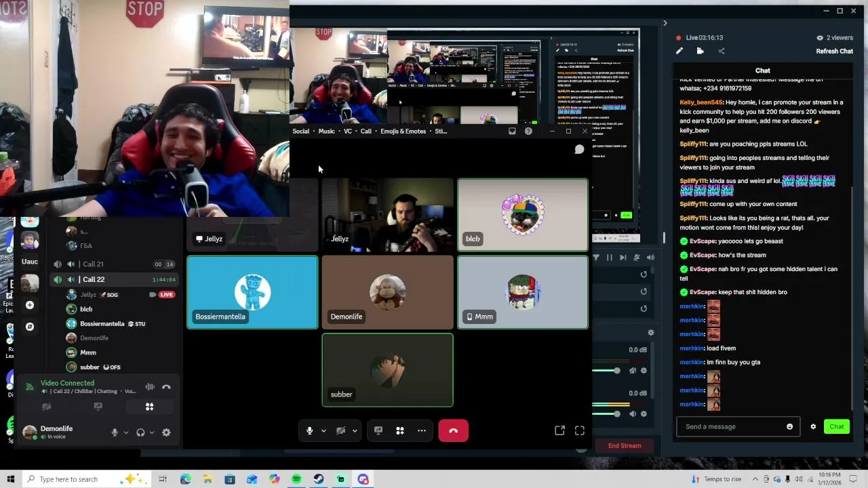The height and width of the screenshot is (488, 868).
Task: Open chat settings gear
Action: pyautogui.click(x=813, y=426)
